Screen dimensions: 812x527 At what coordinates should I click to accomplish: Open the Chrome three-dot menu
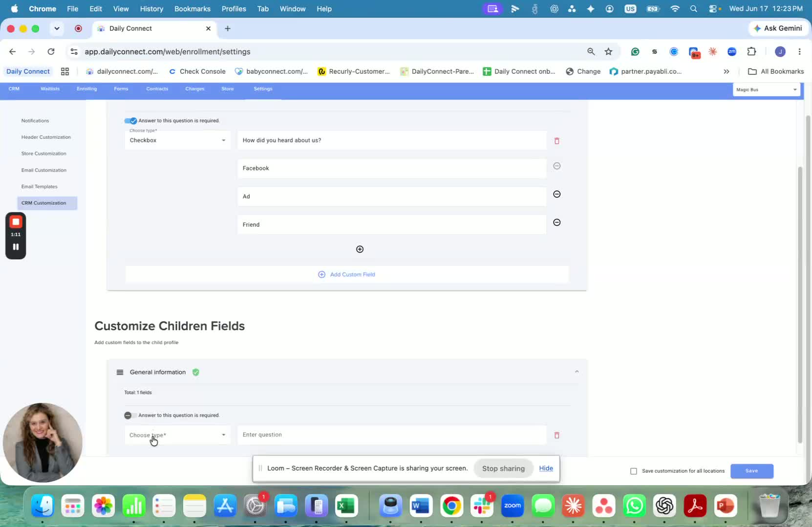799,51
